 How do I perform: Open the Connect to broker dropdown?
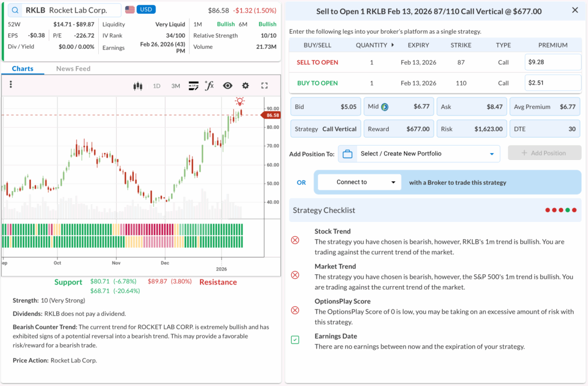click(359, 182)
